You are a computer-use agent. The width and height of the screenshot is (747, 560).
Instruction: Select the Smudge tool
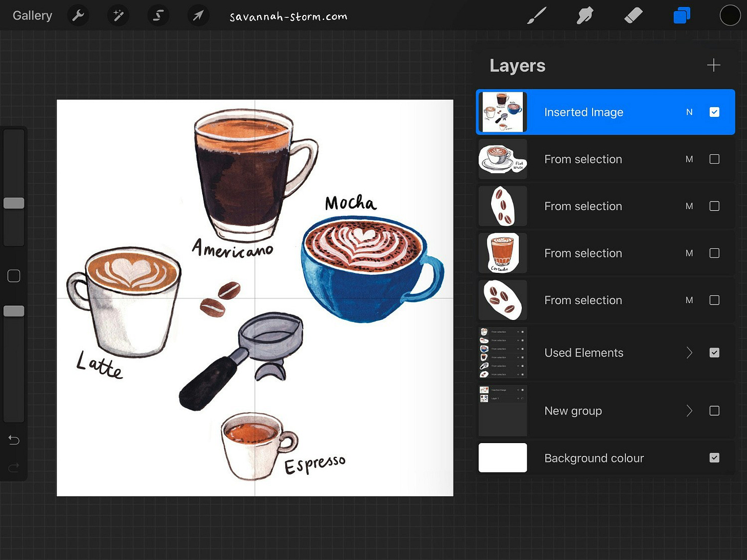[585, 15]
